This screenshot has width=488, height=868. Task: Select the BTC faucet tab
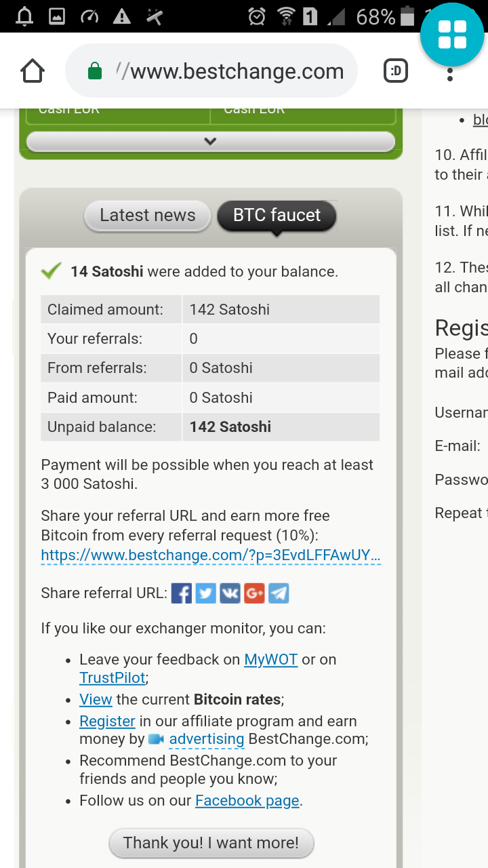pos(277,216)
